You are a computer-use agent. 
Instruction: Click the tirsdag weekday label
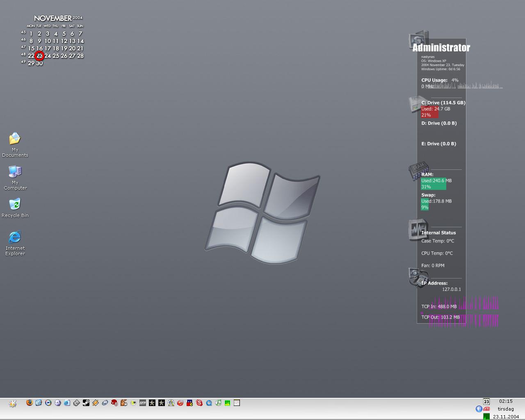pyautogui.click(x=506, y=409)
